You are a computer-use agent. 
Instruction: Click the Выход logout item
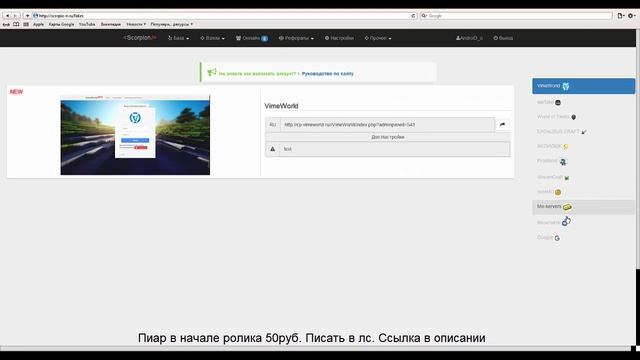(503, 38)
